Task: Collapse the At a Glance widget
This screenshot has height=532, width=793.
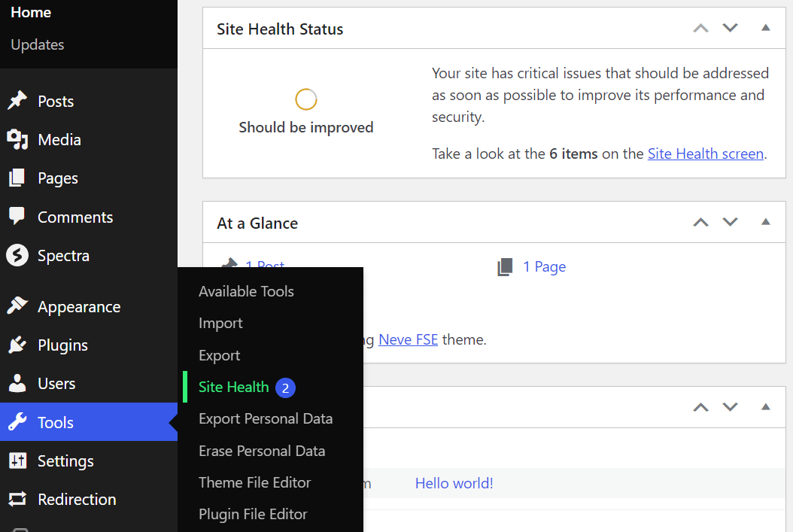Action: click(765, 221)
